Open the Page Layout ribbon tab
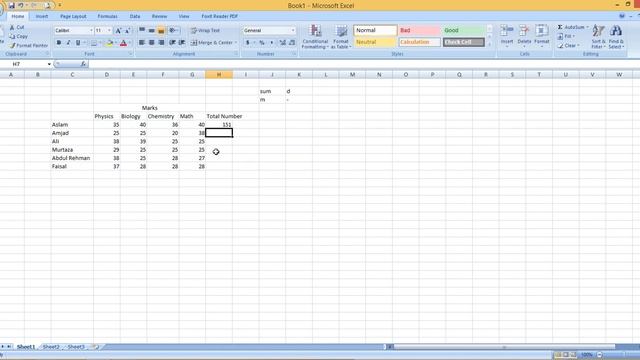This screenshot has height=360, width=640. [73, 16]
